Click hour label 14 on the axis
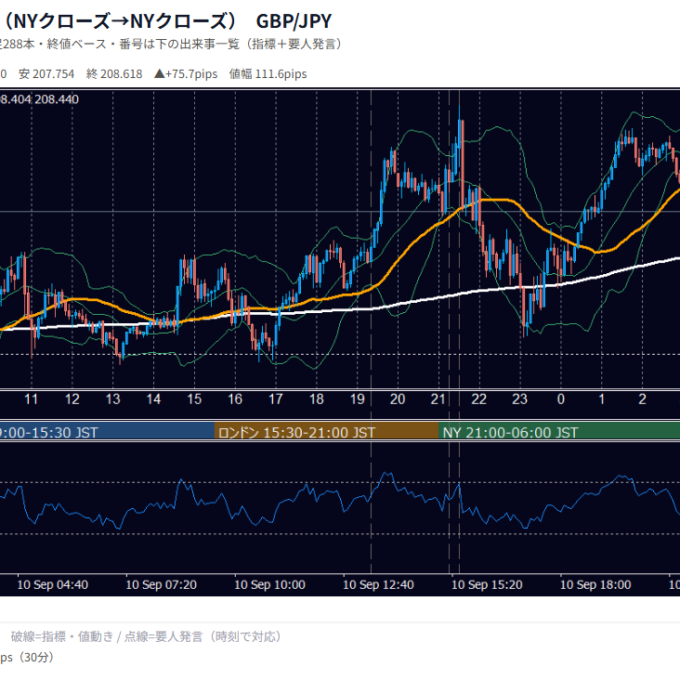 154,399
